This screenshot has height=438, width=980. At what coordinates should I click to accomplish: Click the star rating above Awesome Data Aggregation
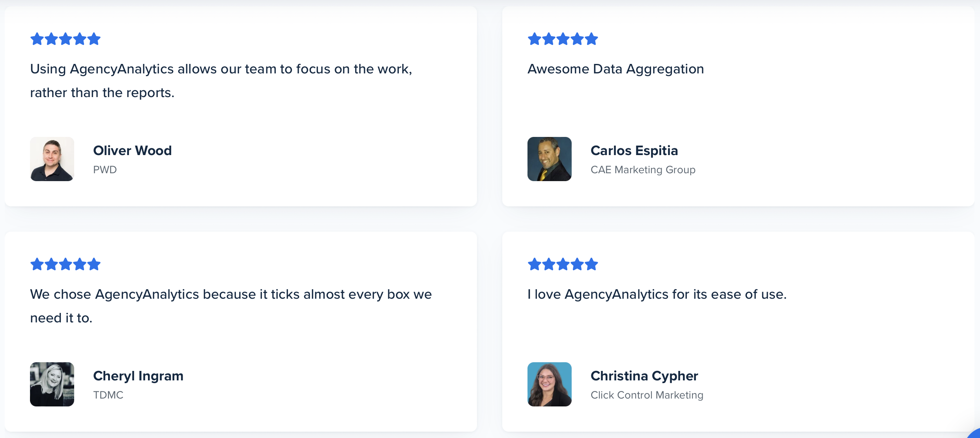[x=563, y=39]
